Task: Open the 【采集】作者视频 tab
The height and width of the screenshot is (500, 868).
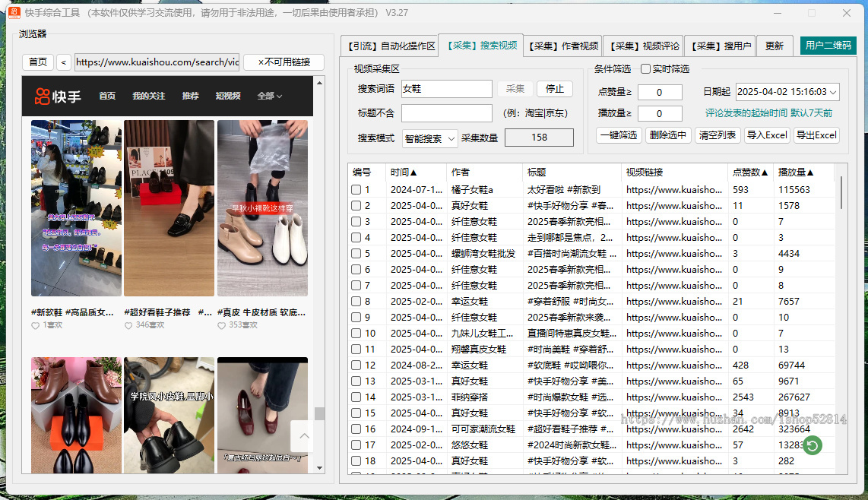Action: click(562, 46)
